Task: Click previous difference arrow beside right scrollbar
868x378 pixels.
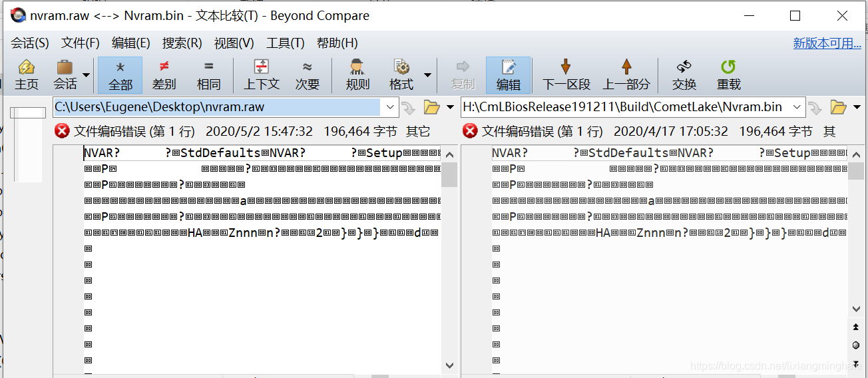Action: tap(856, 327)
